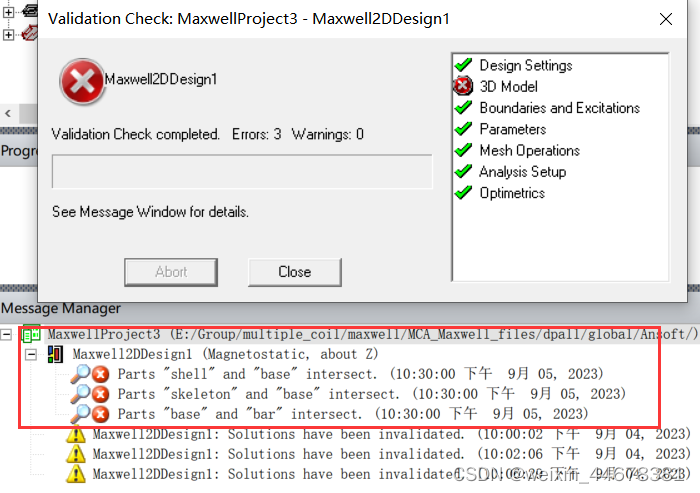Click warning icon for 10:00:02 invalidated message
700x493 pixels.
(x=76, y=434)
